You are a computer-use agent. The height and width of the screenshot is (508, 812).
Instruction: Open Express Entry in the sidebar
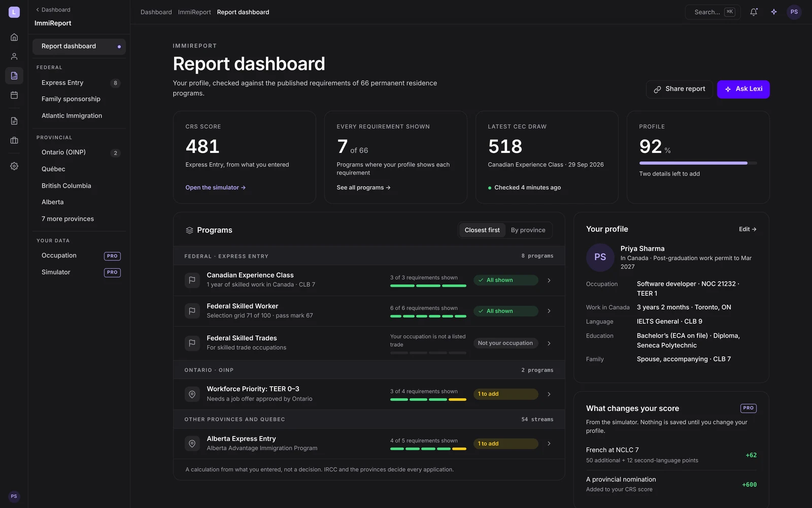(79, 83)
